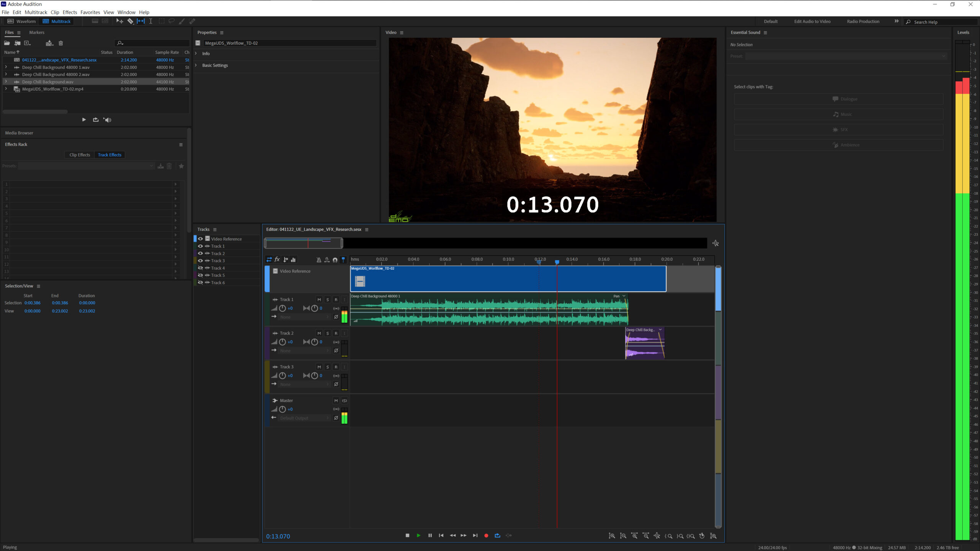Click the Stop button in transport
Image resolution: width=980 pixels, height=551 pixels.
click(407, 536)
